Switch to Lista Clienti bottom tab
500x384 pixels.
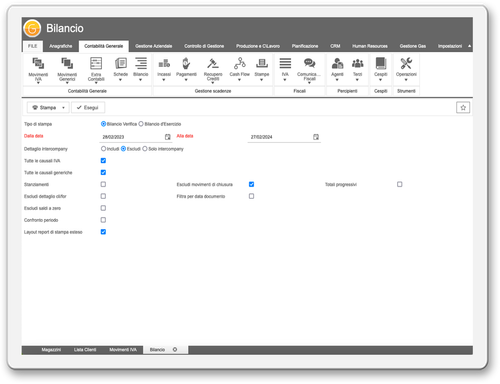click(x=85, y=350)
